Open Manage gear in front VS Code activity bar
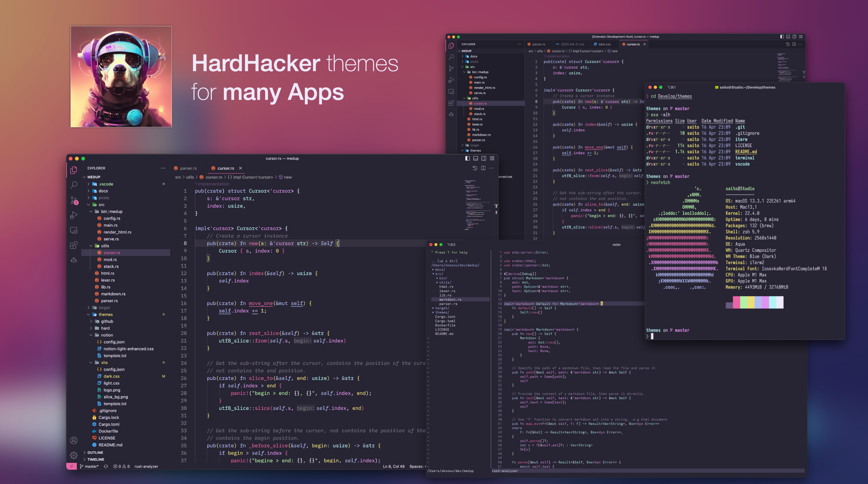The image size is (868, 484). (x=74, y=455)
